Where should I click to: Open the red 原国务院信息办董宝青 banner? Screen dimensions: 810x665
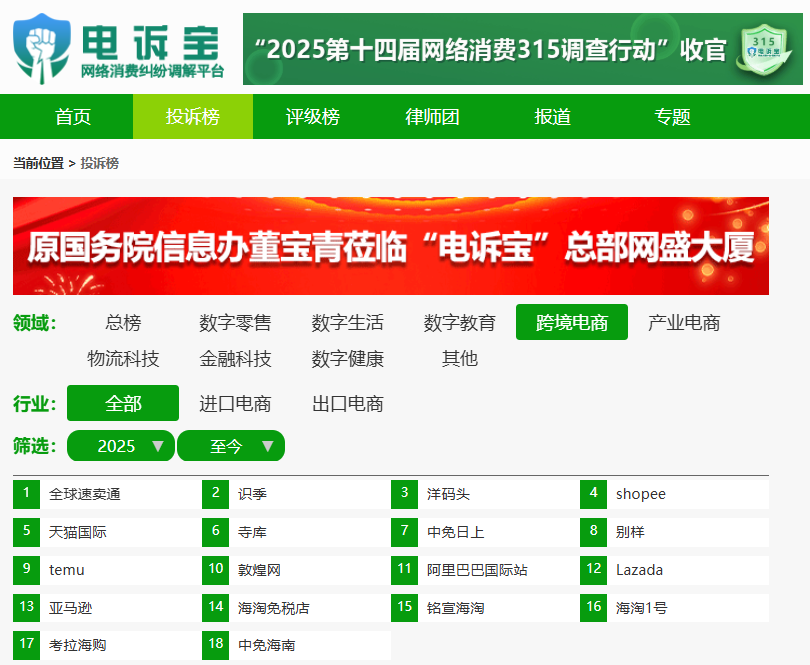391,246
